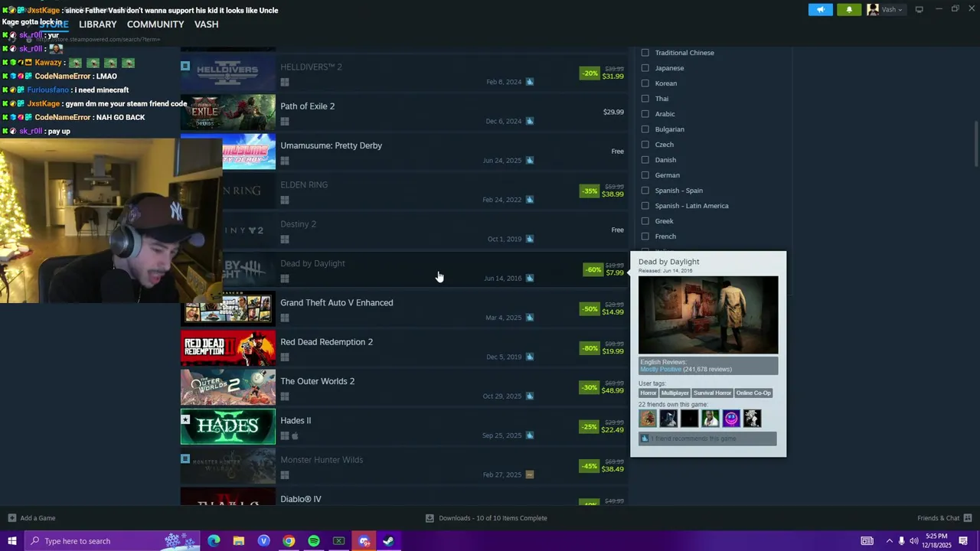This screenshot has height=551, width=980.
Task: Open the COMMUNITY menu
Action: click(x=155, y=24)
